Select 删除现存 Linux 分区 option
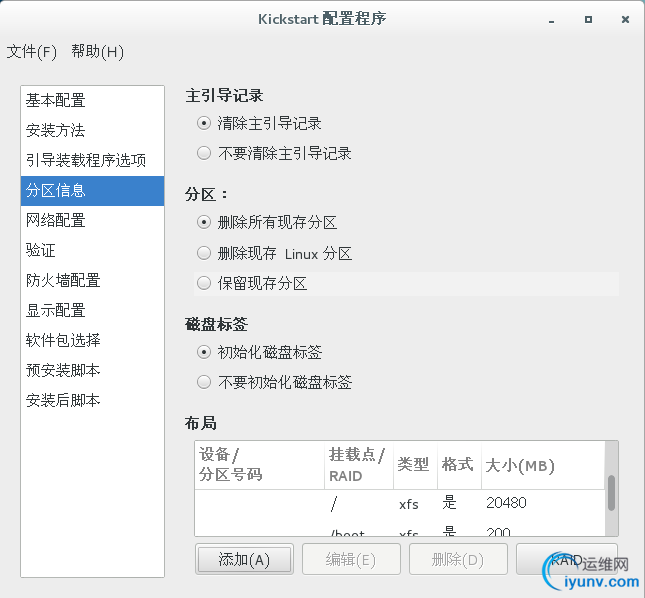The width and height of the screenshot is (645, 598). 204,253
